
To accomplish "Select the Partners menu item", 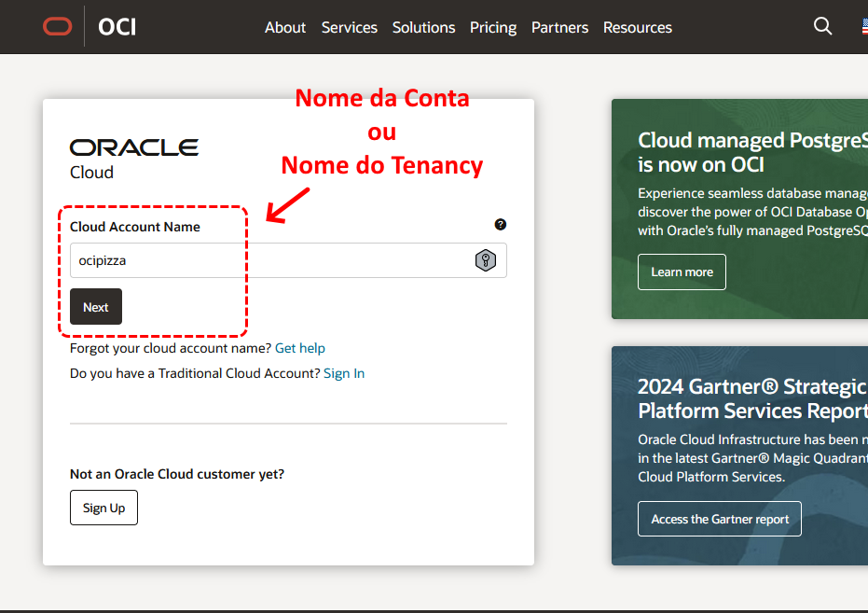I will [559, 27].
